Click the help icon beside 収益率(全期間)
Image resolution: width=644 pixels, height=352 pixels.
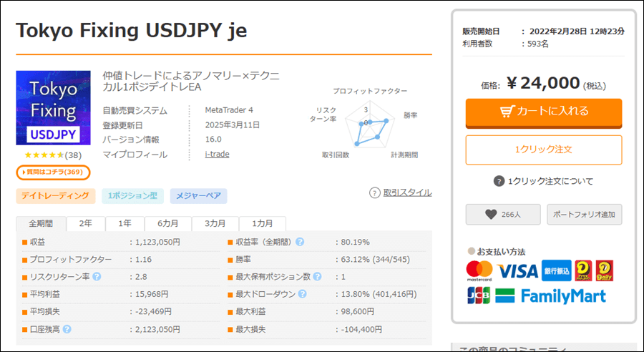point(300,242)
